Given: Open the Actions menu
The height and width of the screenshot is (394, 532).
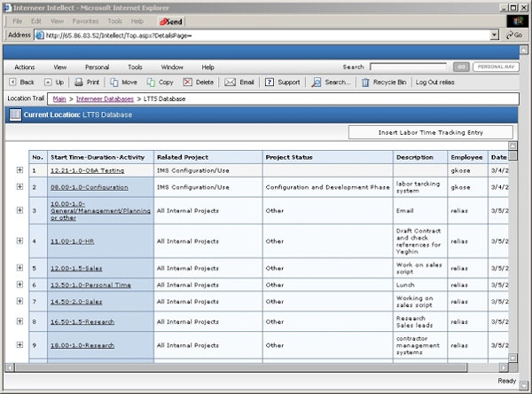Looking at the screenshot, I should point(25,67).
